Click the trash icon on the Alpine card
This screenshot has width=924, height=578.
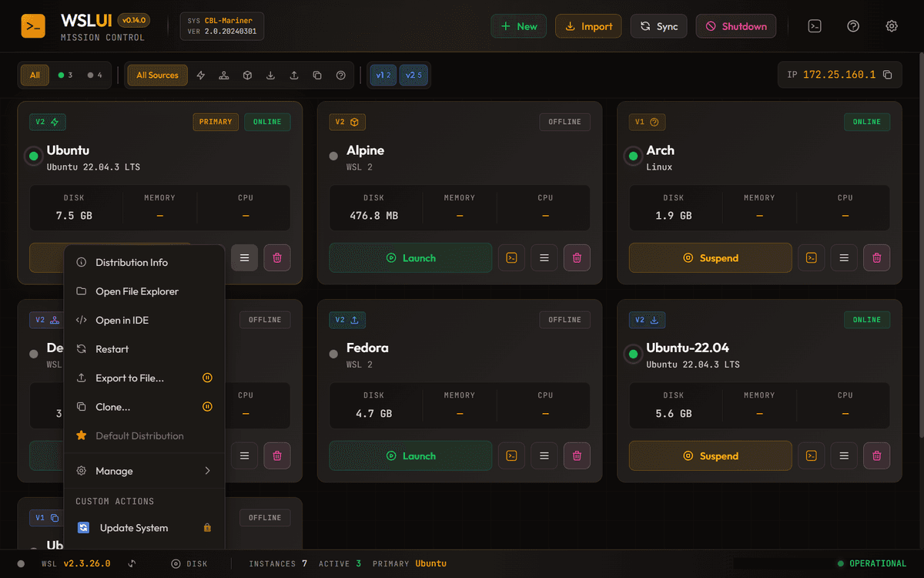(x=577, y=257)
